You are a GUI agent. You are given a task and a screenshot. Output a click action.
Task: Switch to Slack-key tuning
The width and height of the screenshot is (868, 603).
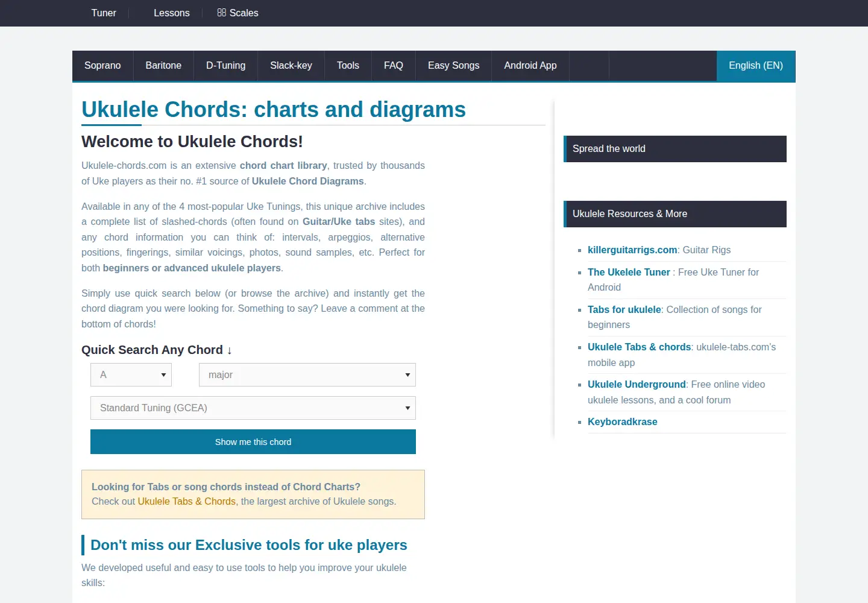[x=291, y=66]
